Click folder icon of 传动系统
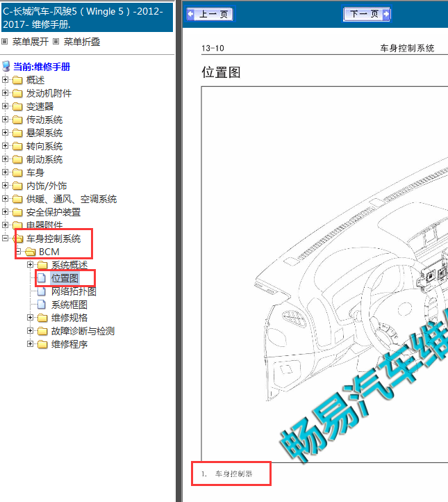This screenshot has height=502, width=448. (17, 120)
